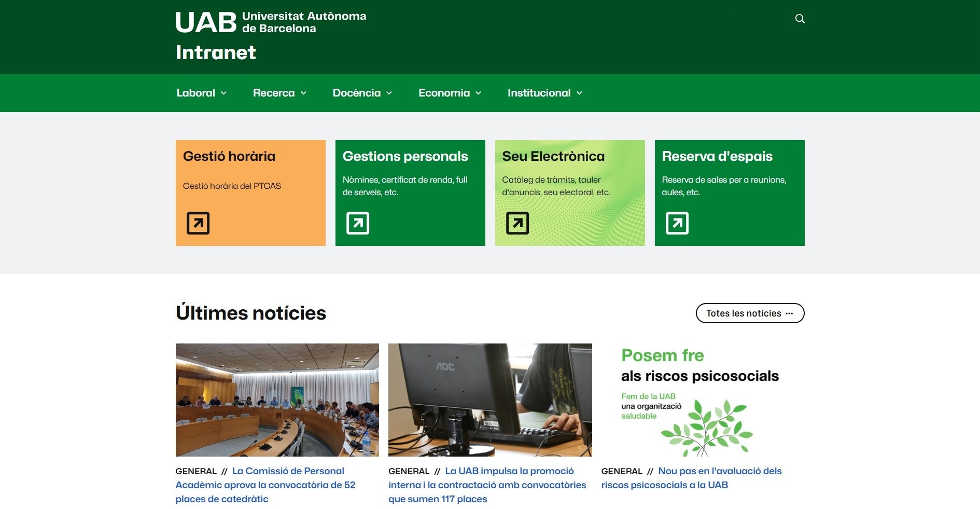
Task: Open the Gestions personals card title
Action: click(405, 156)
